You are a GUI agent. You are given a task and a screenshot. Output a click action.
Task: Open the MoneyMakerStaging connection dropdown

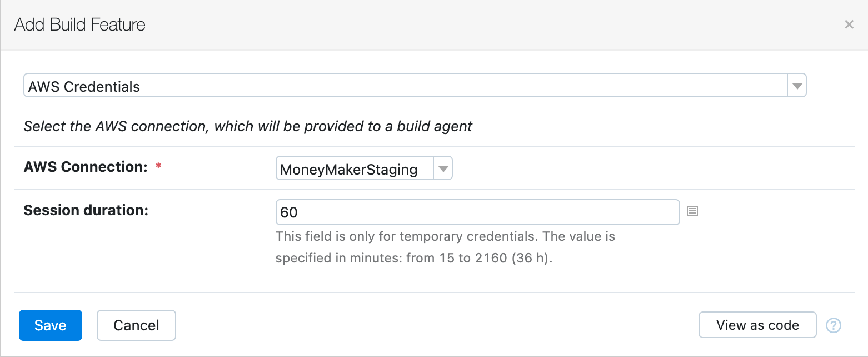[x=364, y=168]
